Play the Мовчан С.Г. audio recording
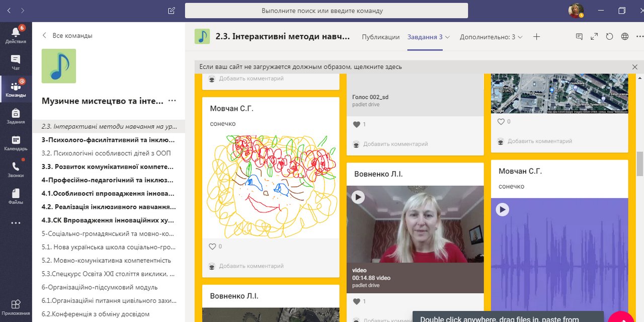Viewport: 644px width, 322px height. tap(503, 209)
